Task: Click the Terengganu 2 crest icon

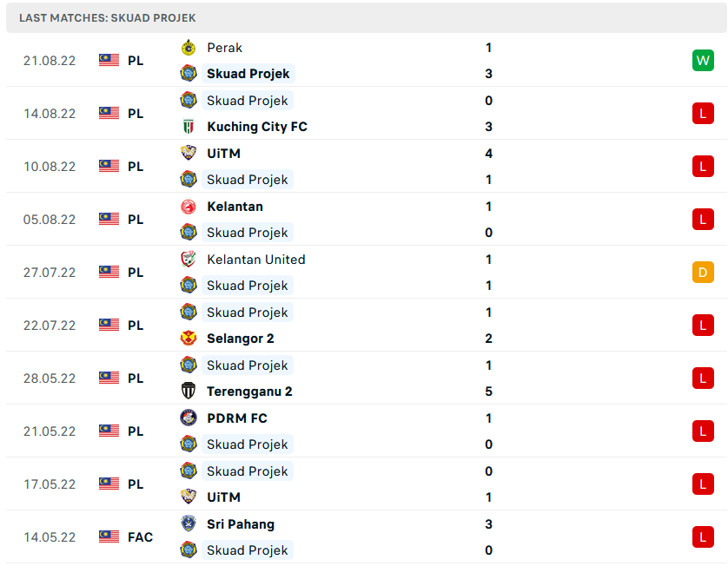Action: click(x=189, y=392)
